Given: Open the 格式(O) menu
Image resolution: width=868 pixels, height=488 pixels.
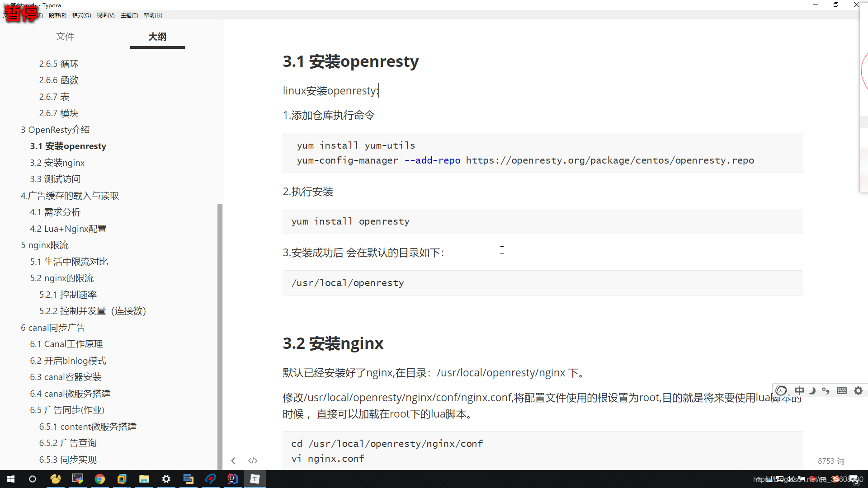Looking at the screenshot, I should pos(81,15).
